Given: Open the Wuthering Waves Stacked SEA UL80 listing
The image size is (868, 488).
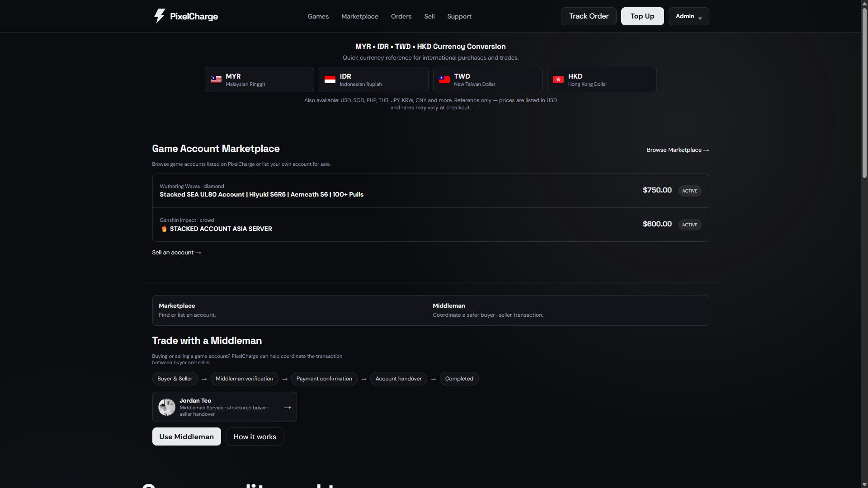Looking at the screenshot, I should (430, 191).
